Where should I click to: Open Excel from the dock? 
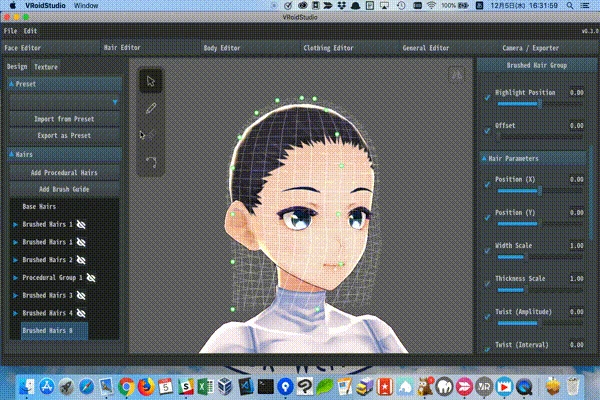click(x=205, y=387)
